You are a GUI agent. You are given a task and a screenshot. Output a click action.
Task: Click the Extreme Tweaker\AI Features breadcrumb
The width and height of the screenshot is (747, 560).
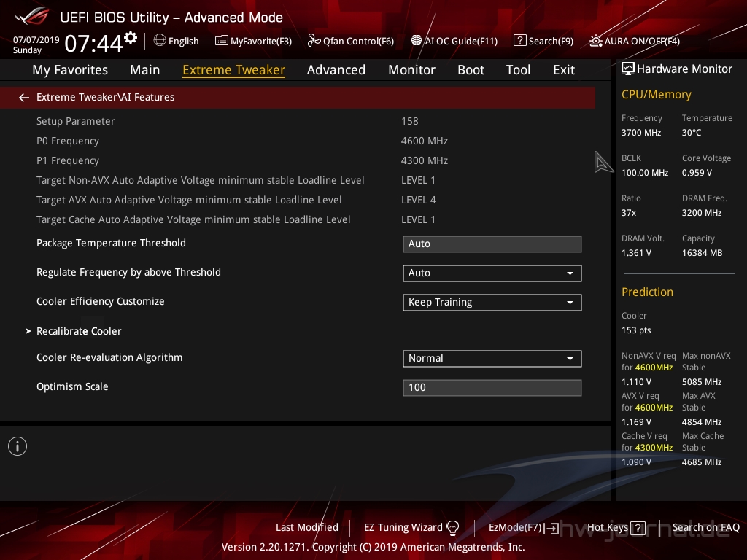point(105,98)
